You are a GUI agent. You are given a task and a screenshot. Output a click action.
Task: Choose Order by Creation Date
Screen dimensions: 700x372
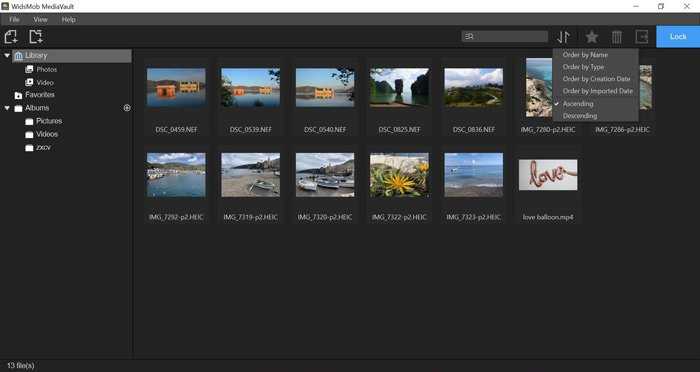tap(596, 79)
